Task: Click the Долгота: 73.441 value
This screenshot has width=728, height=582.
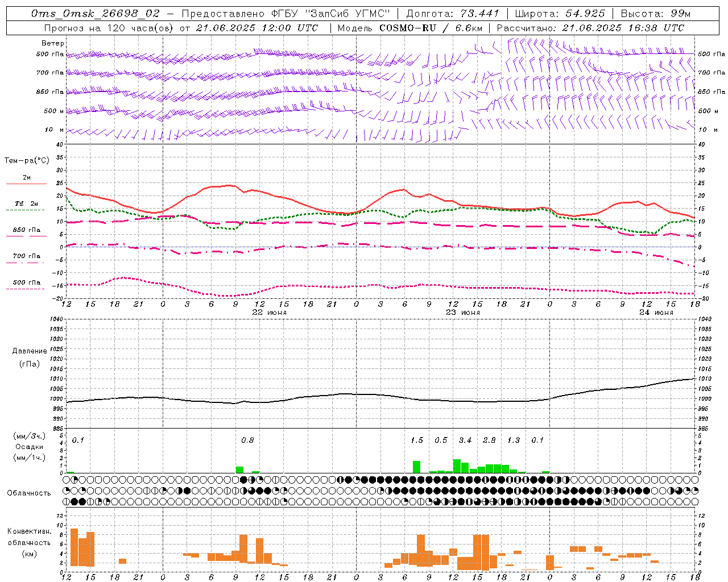Action: click(x=453, y=14)
